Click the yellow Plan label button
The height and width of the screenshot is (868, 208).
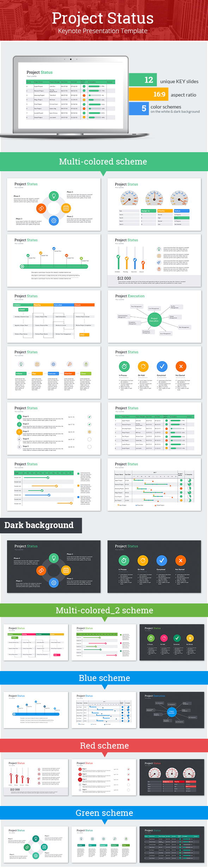tap(37, 373)
